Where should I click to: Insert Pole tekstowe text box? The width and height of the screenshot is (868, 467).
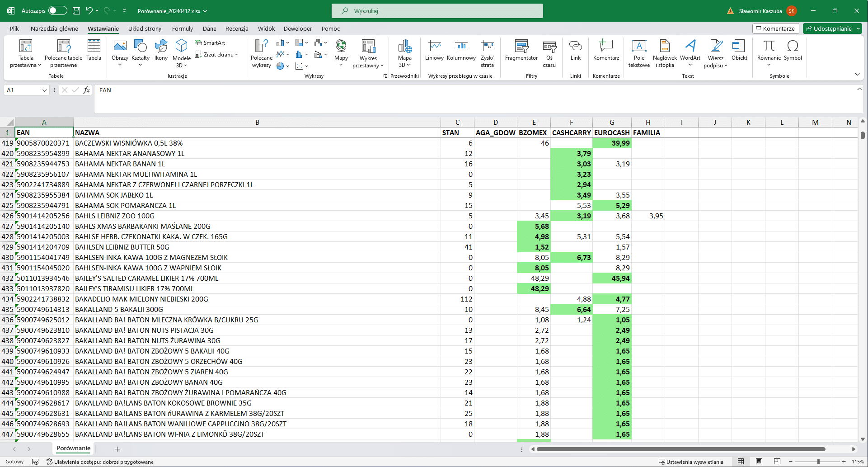tap(639, 53)
